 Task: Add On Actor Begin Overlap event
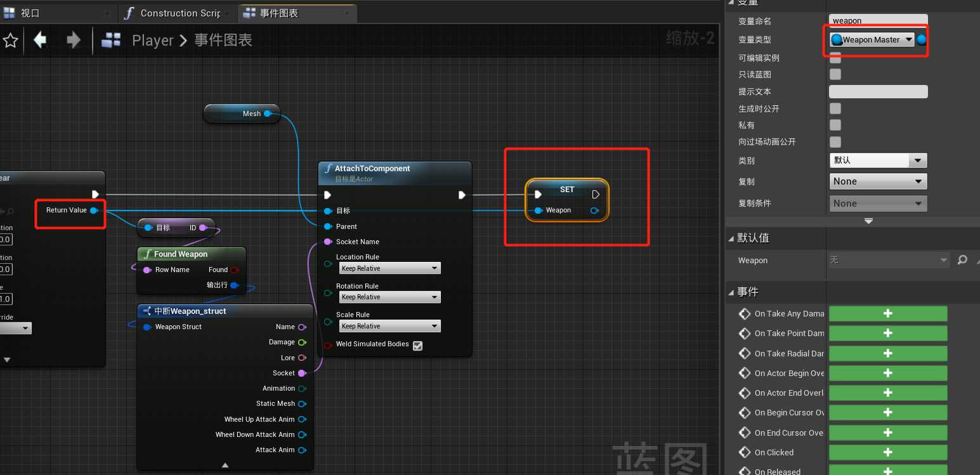(x=888, y=373)
